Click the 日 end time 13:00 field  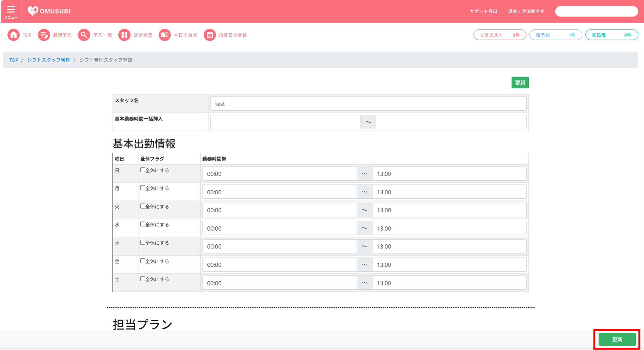(449, 174)
